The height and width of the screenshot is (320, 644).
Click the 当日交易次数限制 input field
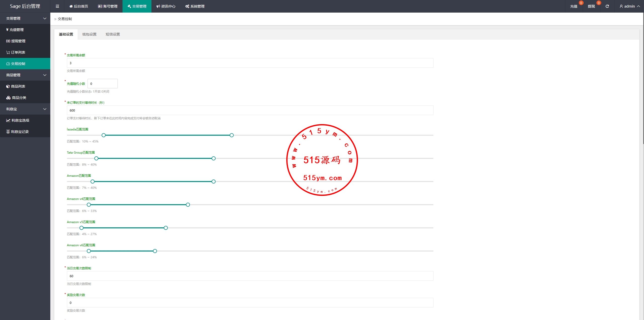(250, 276)
